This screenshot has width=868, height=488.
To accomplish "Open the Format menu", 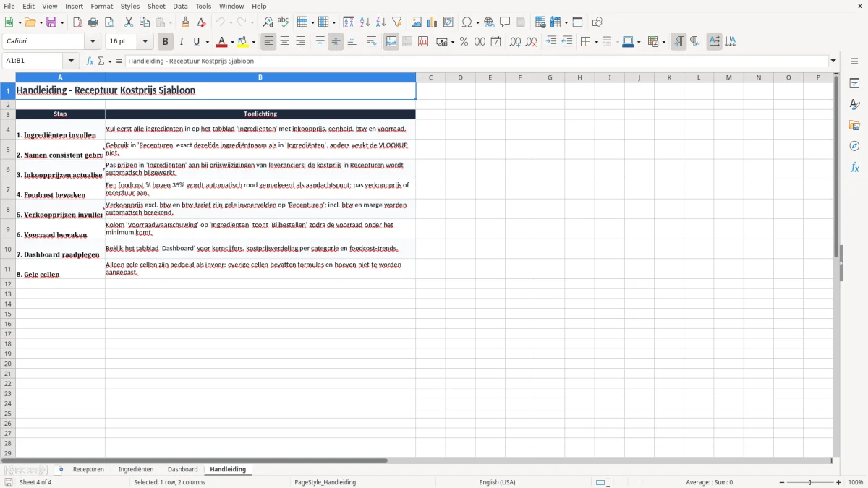I will (102, 6).
